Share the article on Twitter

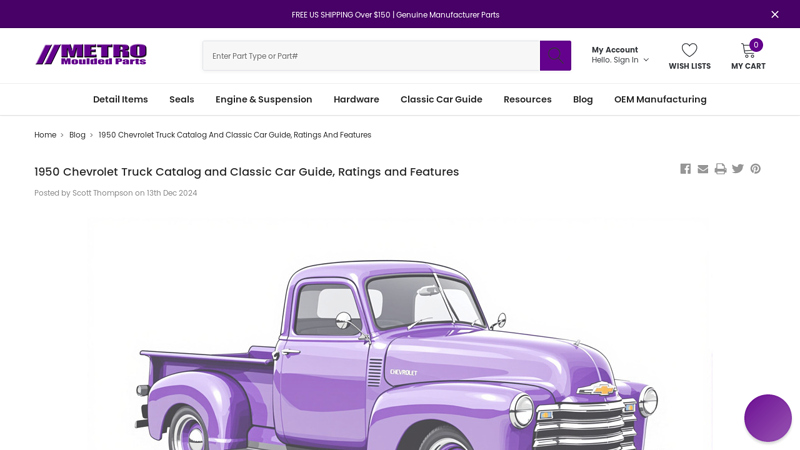(738, 169)
